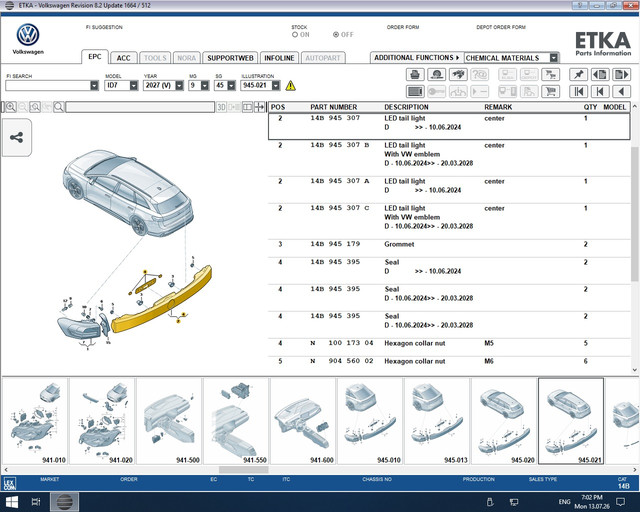Select the 941-600 thumbnail
This screenshot has width=640, height=512.
click(x=303, y=421)
